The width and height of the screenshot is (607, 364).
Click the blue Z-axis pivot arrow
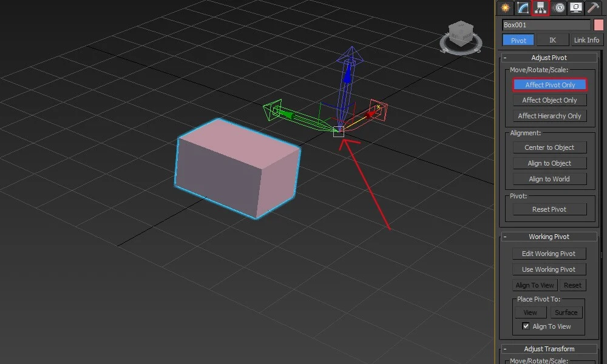347,75
